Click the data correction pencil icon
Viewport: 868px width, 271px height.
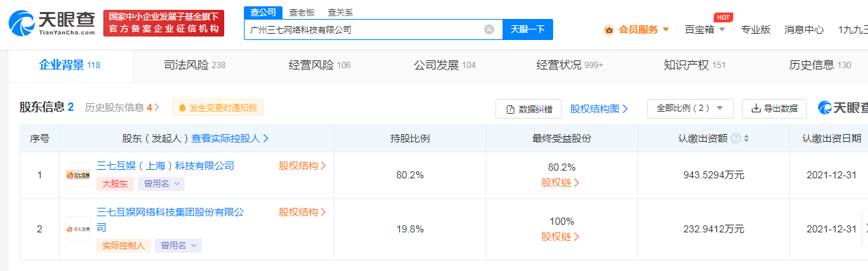(x=511, y=109)
